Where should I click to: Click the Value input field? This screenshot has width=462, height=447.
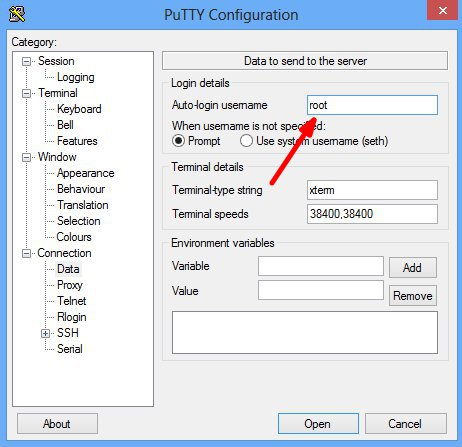click(x=321, y=290)
